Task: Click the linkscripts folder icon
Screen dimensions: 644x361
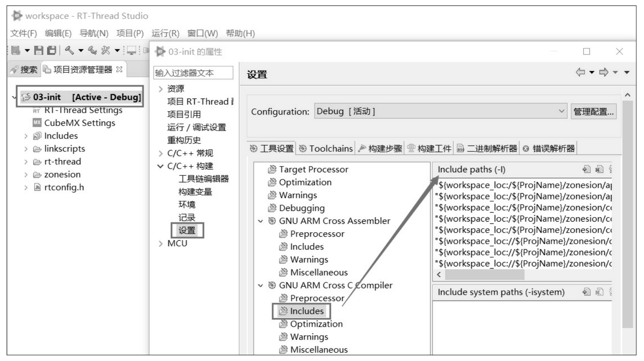Action: tap(37, 148)
